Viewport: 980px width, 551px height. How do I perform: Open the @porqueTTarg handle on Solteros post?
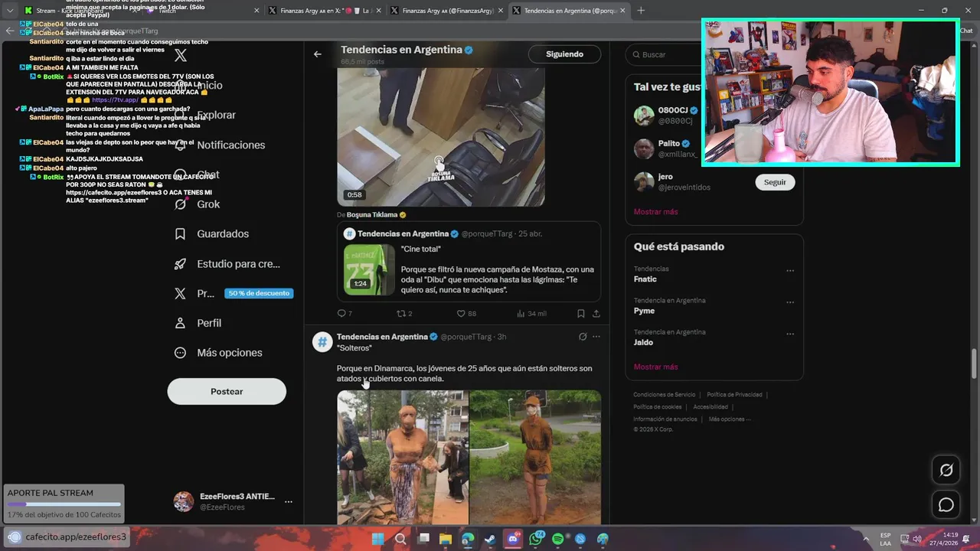(465, 337)
